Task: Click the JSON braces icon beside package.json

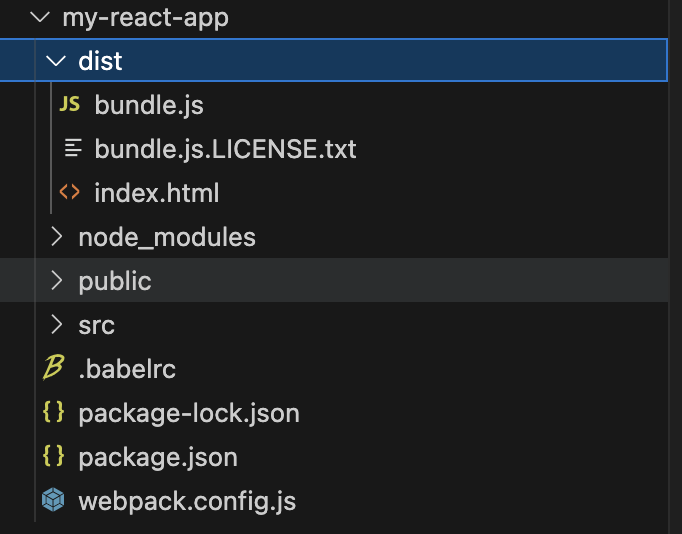Action: coord(53,457)
